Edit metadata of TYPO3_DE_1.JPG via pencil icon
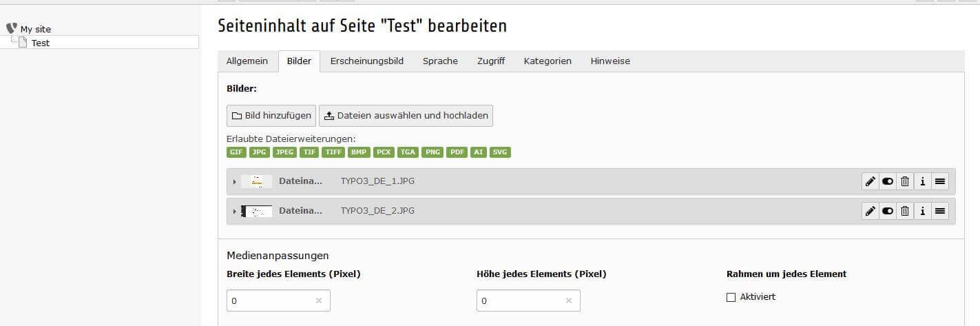980x326 pixels. (x=870, y=181)
